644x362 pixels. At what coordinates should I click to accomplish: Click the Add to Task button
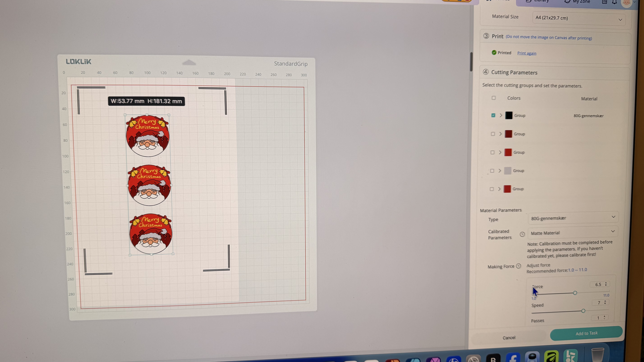click(586, 333)
